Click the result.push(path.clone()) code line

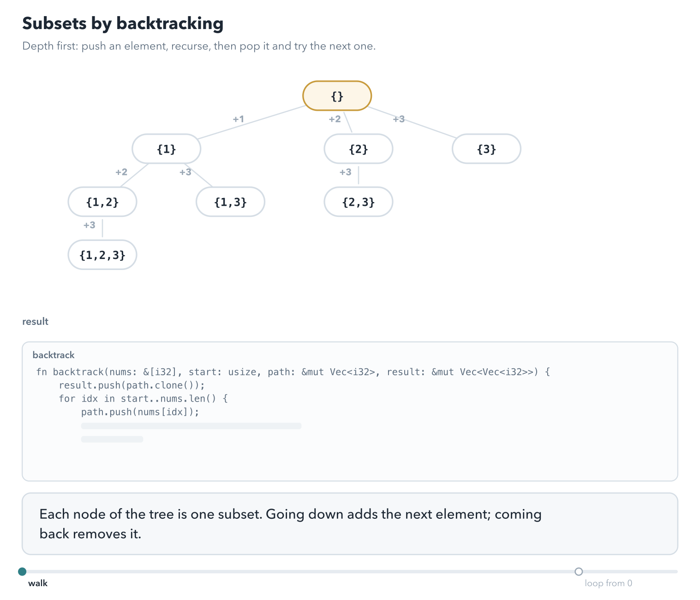[x=132, y=385]
